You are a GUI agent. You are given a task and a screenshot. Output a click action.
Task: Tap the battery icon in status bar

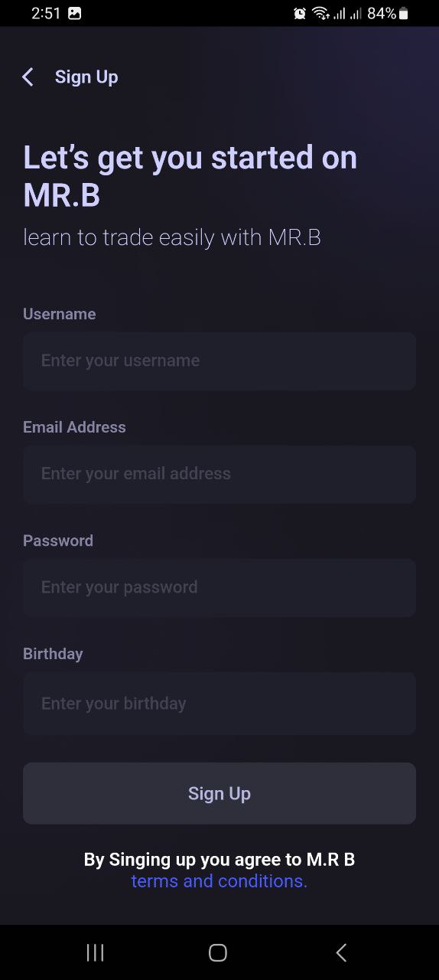click(404, 14)
